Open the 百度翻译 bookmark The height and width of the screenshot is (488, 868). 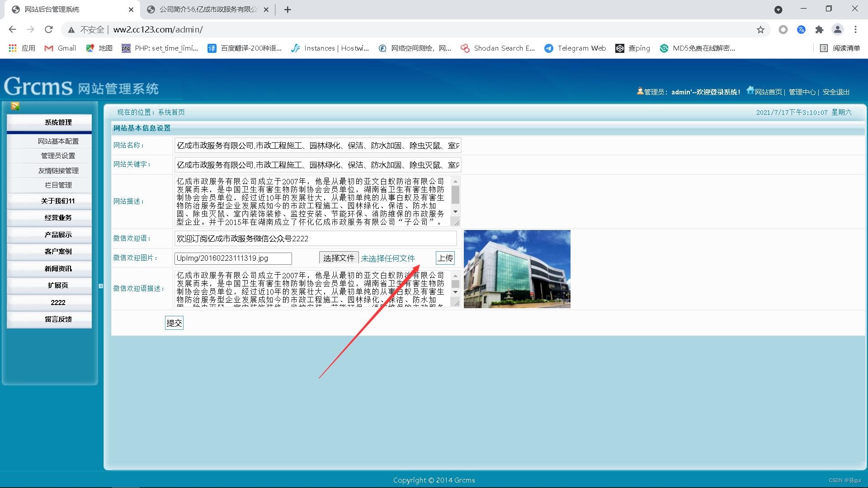click(245, 48)
